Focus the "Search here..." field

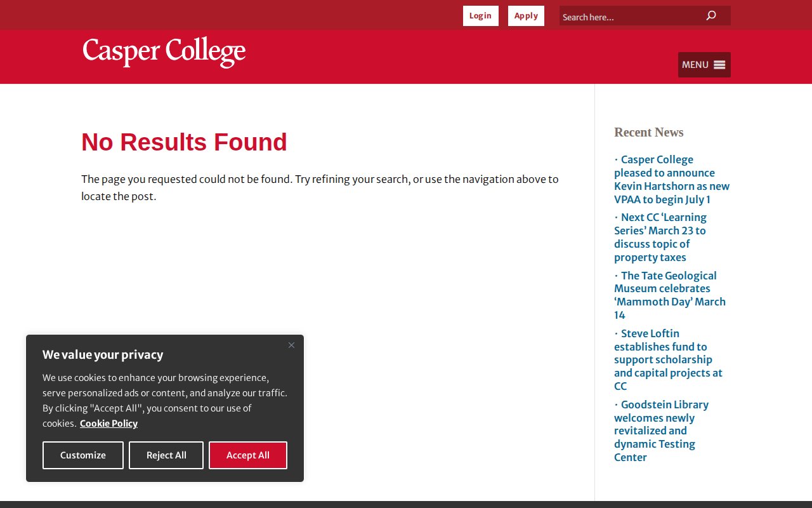click(x=631, y=17)
